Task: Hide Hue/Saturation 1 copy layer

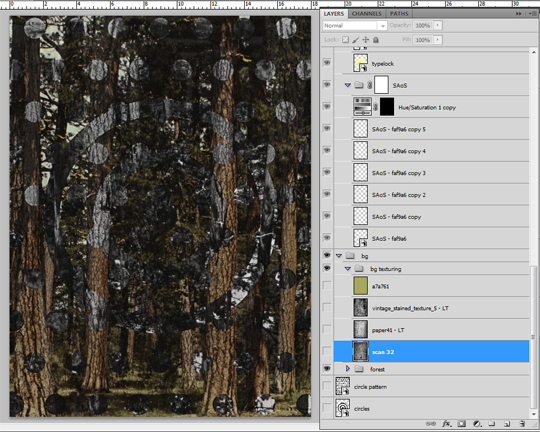Action: pyautogui.click(x=327, y=106)
